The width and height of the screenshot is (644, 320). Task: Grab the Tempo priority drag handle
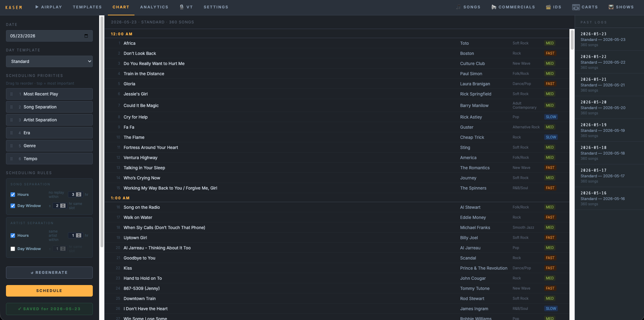(x=12, y=159)
